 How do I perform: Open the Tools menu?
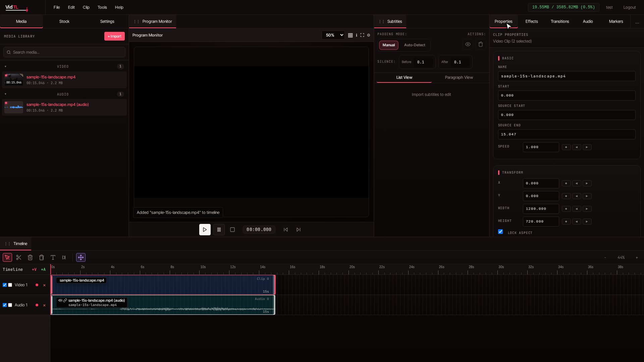tap(102, 7)
